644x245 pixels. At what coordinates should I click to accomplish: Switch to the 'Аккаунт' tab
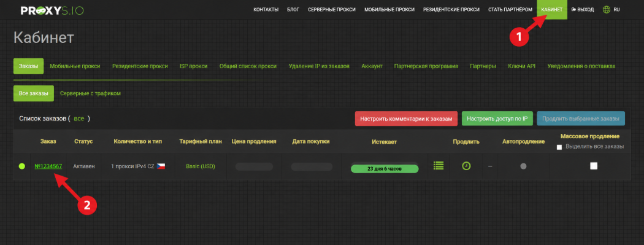372,66
